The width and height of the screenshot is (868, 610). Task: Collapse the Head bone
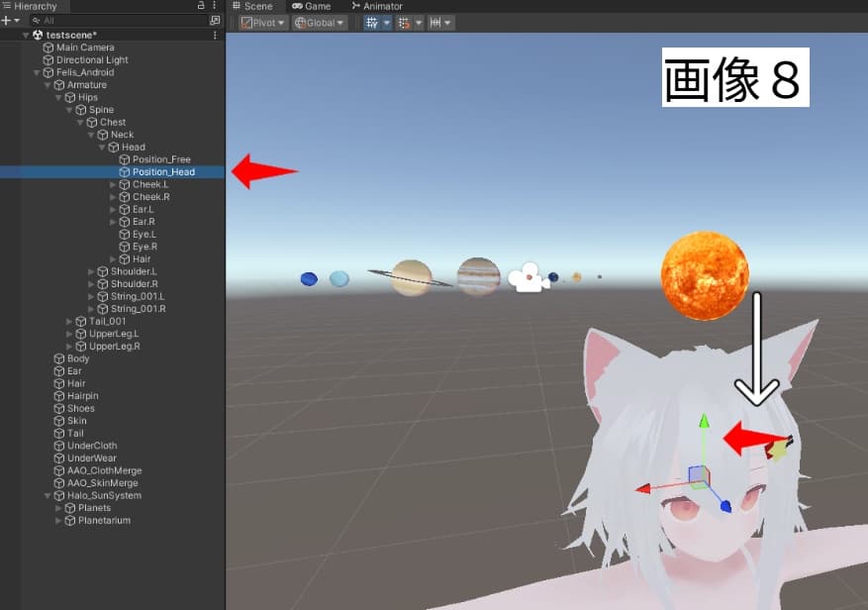point(102,148)
